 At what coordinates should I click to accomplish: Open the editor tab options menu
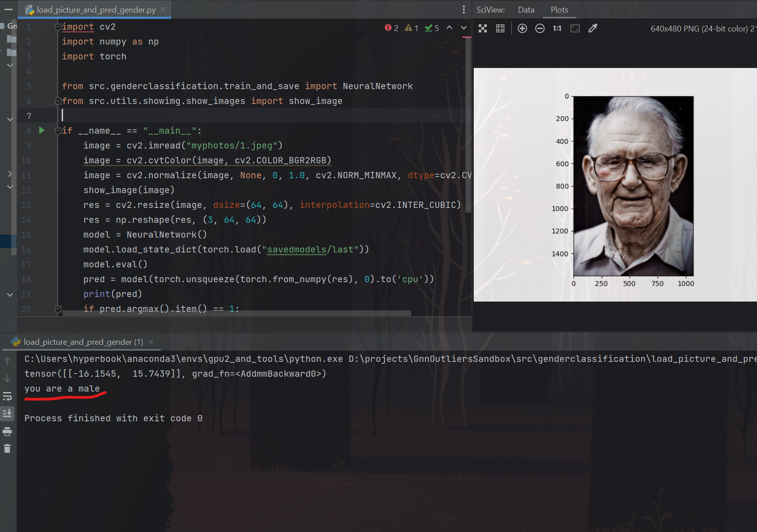[x=464, y=9]
